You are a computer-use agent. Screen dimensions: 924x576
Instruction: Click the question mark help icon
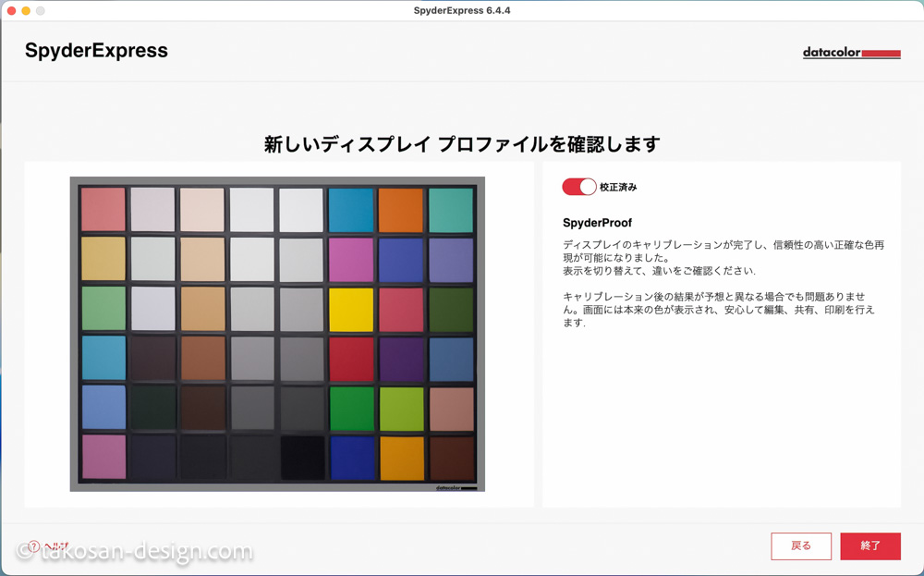pos(34,546)
